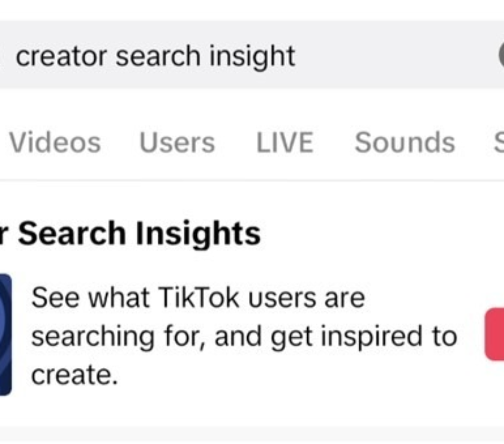Clear the search query with gray circle icon
The image size is (504, 444).
click(x=502, y=55)
